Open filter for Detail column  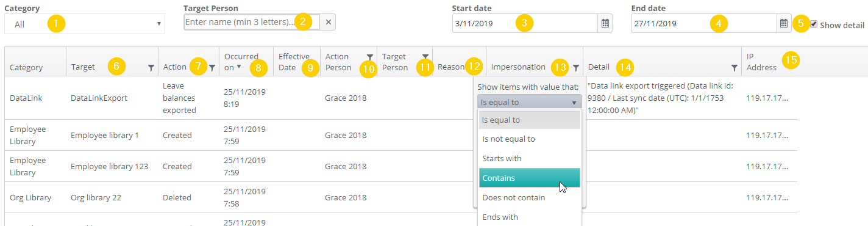(735, 69)
